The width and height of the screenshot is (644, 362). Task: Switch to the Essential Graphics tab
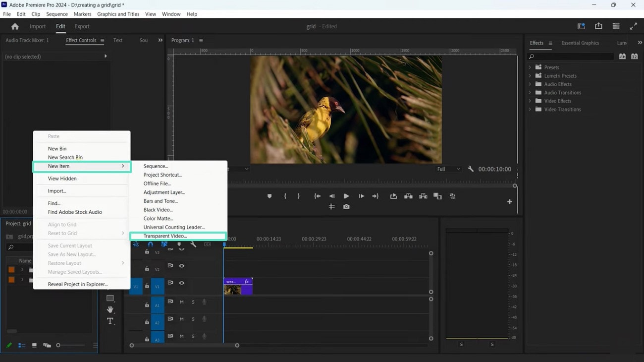(x=580, y=43)
